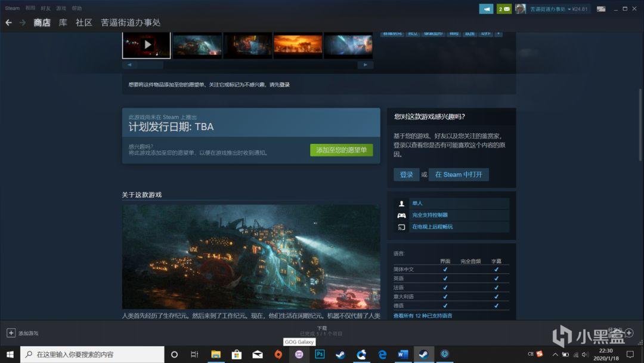Click the CH language indicator in the tray
Image resolution: width=644 pixels, height=363 pixels.
click(x=531, y=354)
